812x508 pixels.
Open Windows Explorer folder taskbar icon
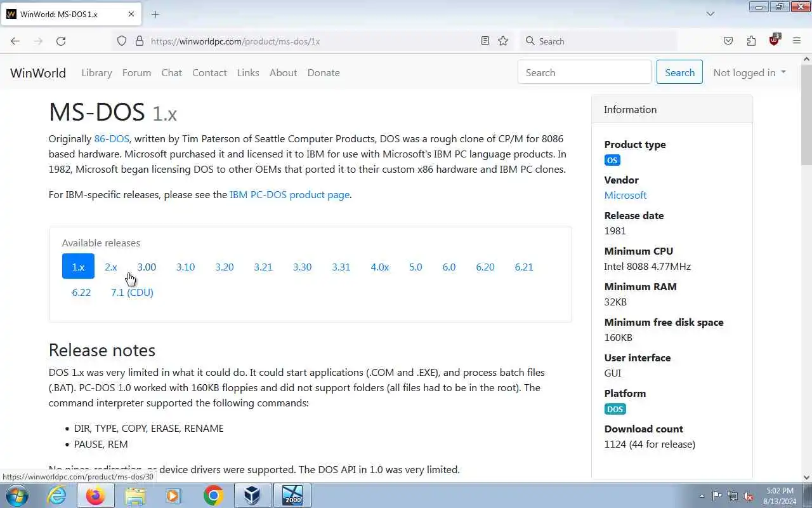[x=135, y=495]
